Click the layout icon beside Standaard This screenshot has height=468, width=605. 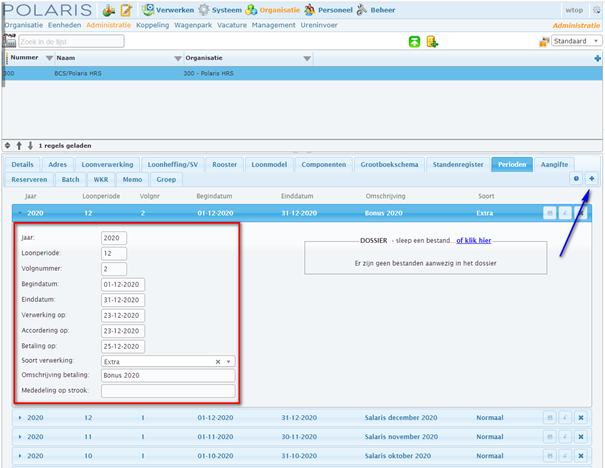544,42
